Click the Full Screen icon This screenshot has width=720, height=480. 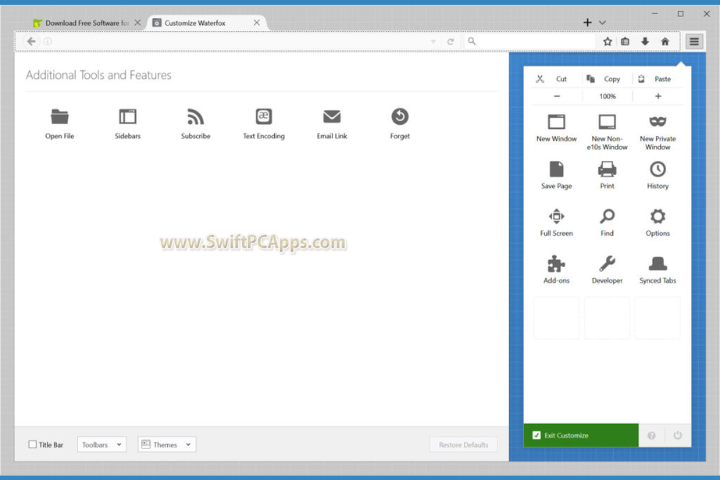point(557,216)
